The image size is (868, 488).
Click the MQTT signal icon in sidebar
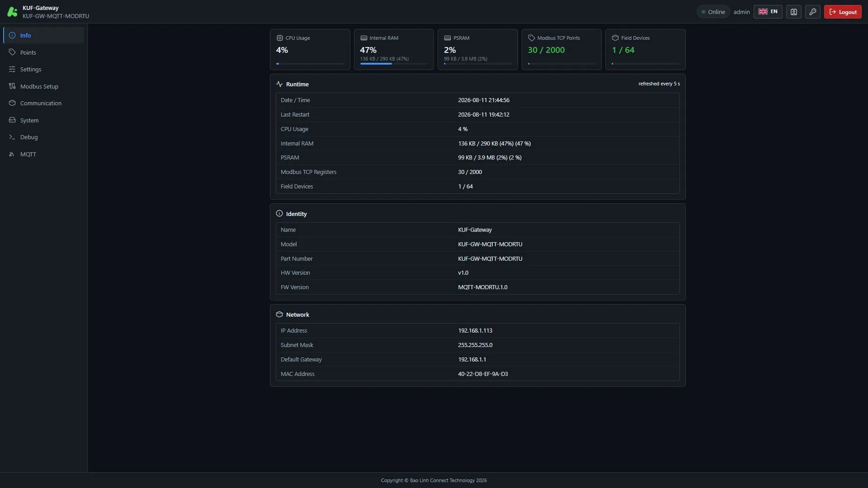point(12,154)
